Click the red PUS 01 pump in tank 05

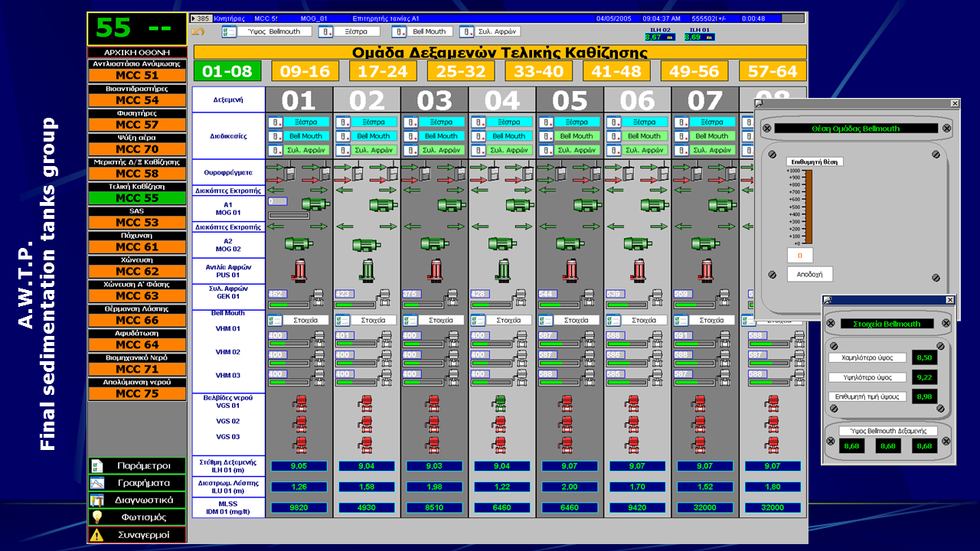[570, 269]
